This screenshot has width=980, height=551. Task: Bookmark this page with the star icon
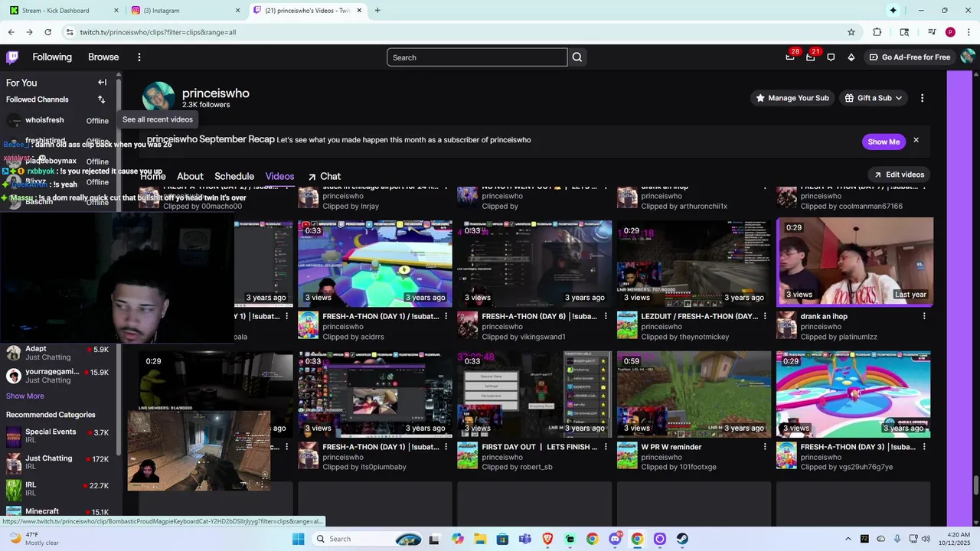point(851,32)
